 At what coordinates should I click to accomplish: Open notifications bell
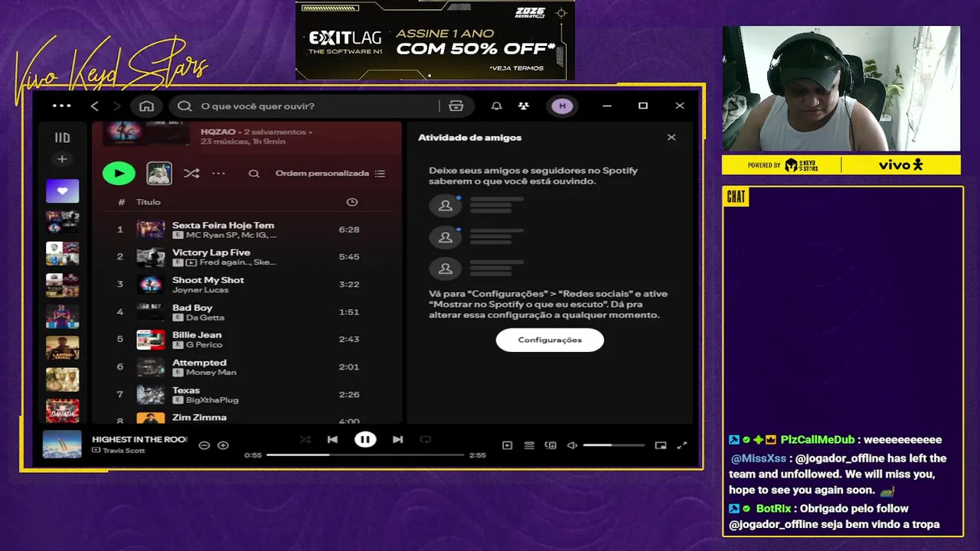pyautogui.click(x=496, y=106)
